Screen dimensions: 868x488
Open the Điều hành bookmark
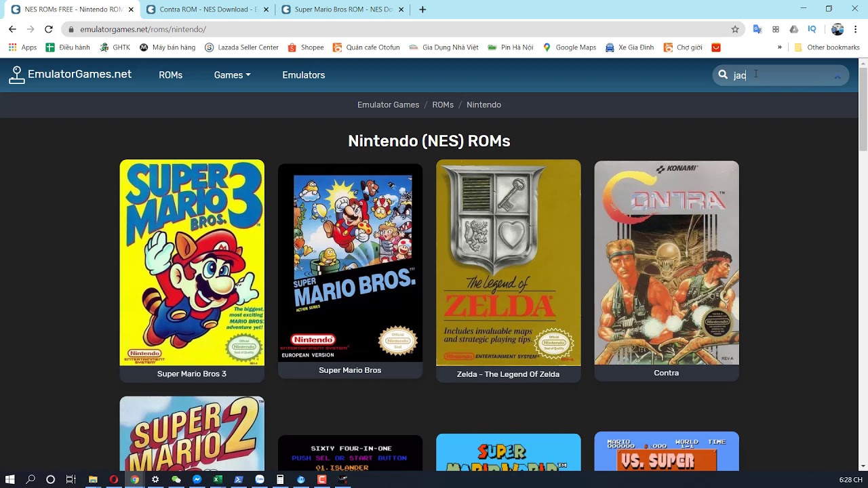68,47
